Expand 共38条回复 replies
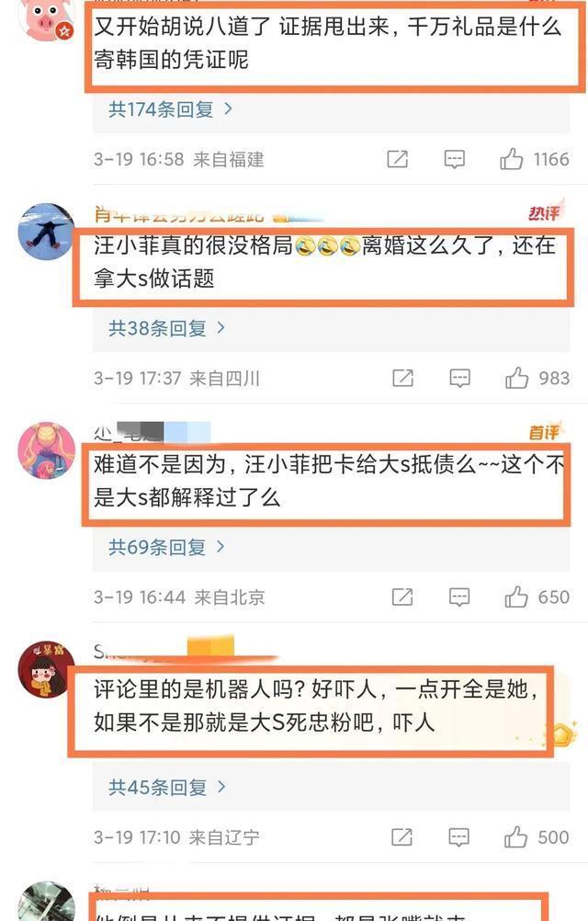Screen dimensions: 588x921 (x=166, y=328)
